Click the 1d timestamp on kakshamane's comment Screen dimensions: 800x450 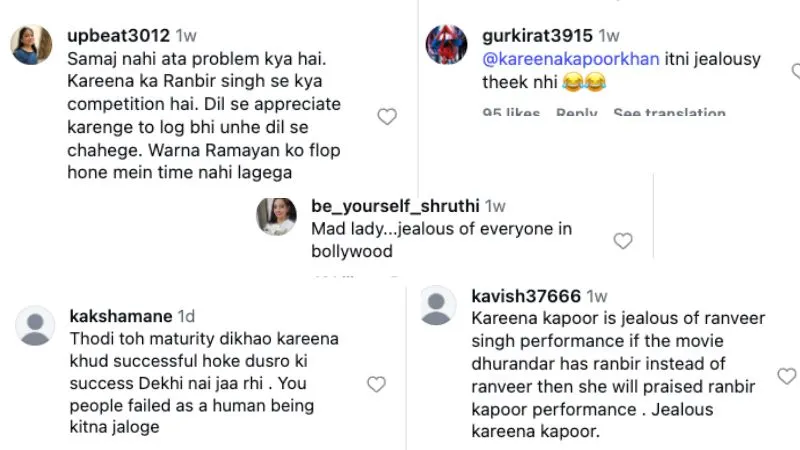click(188, 316)
